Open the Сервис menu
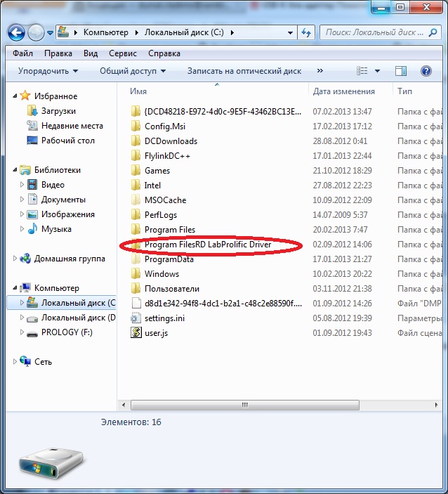Image resolution: width=448 pixels, height=494 pixels. click(123, 53)
